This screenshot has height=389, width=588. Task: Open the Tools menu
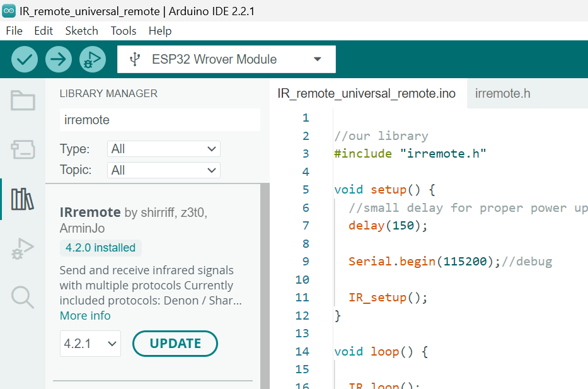[x=123, y=30]
